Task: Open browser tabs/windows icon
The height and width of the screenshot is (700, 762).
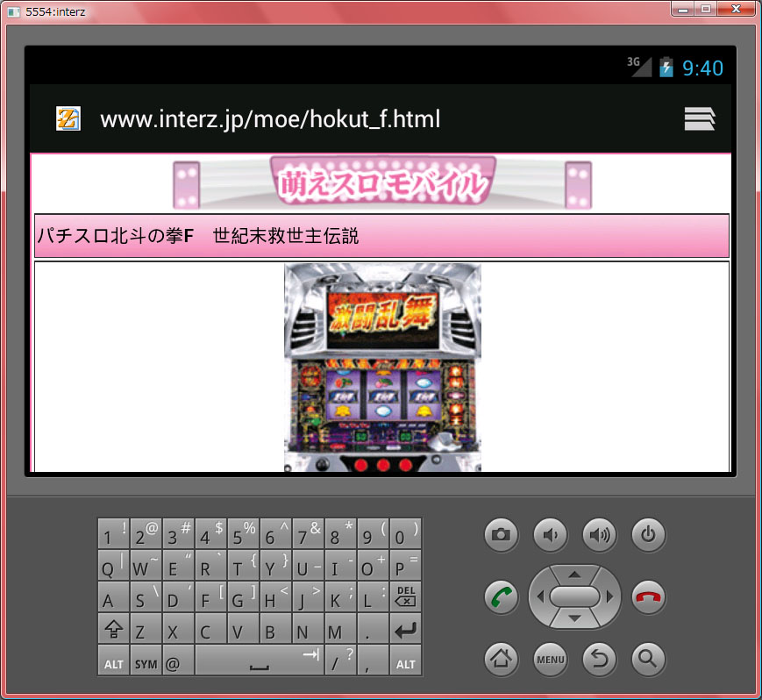Action: tap(700, 118)
